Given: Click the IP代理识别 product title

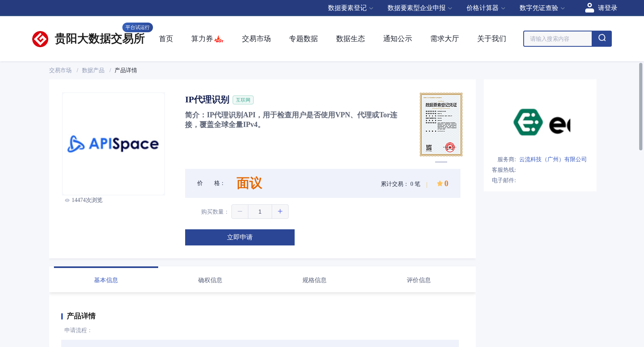Looking at the screenshot, I should point(207,100).
